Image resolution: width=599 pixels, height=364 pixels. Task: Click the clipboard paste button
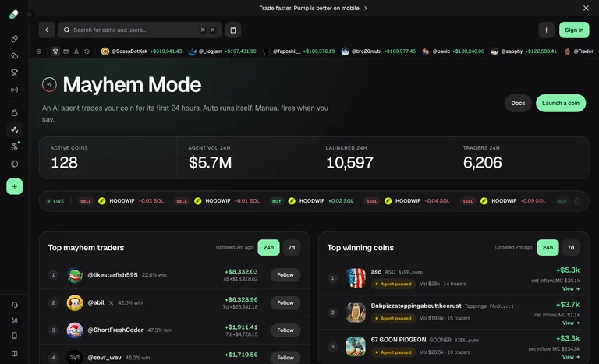point(233,30)
